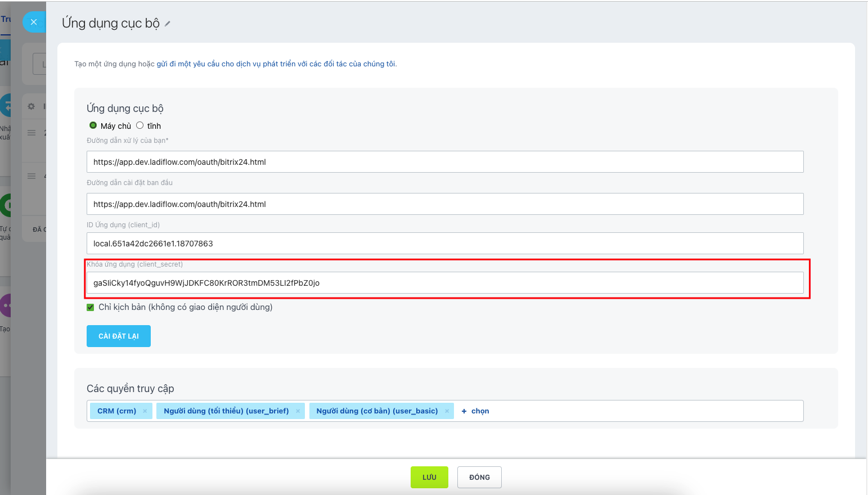The height and width of the screenshot is (495, 868).
Task: Close the side panel with the X button
Action: coord(34,22)
